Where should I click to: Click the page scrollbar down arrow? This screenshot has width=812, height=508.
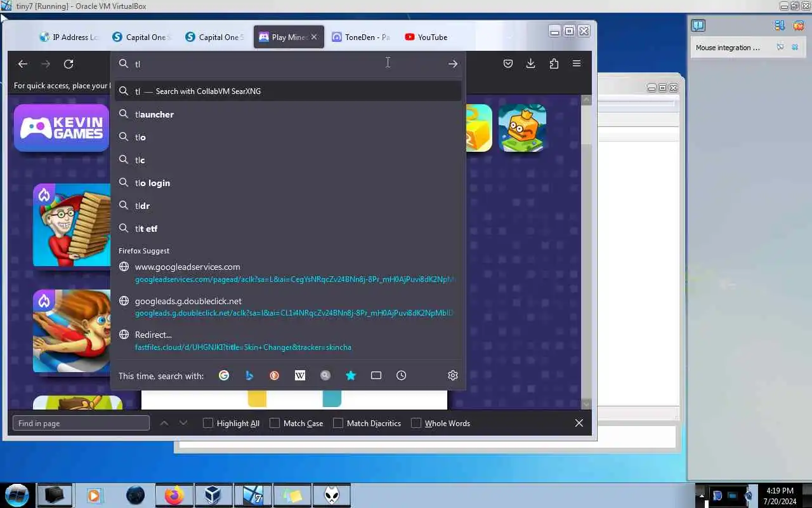pyautogui.click(x=586, y=404)
